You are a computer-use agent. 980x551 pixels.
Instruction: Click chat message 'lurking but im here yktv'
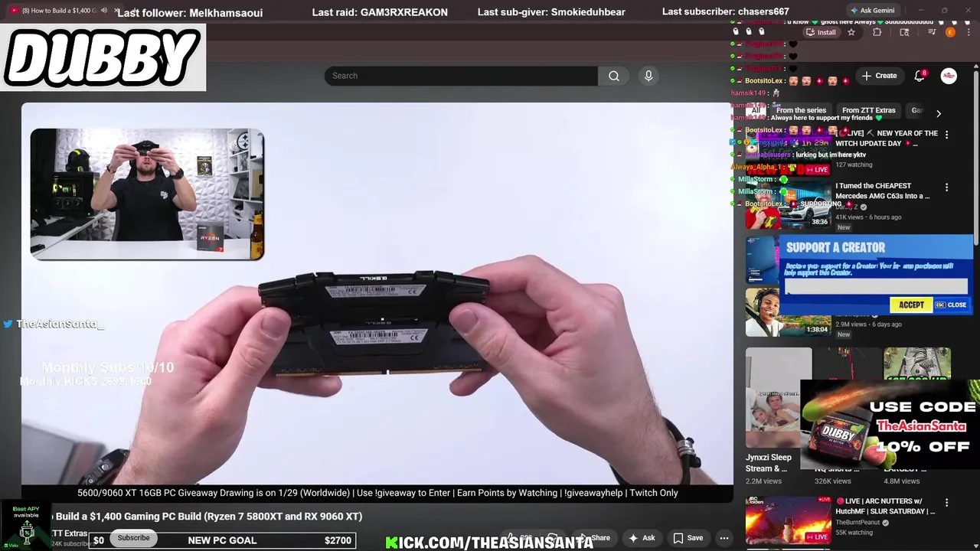tap(831, 155)
